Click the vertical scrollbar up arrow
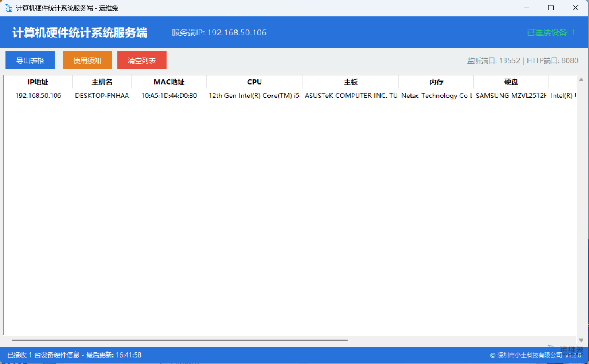 pyautogui.click(x=581, y=80)
